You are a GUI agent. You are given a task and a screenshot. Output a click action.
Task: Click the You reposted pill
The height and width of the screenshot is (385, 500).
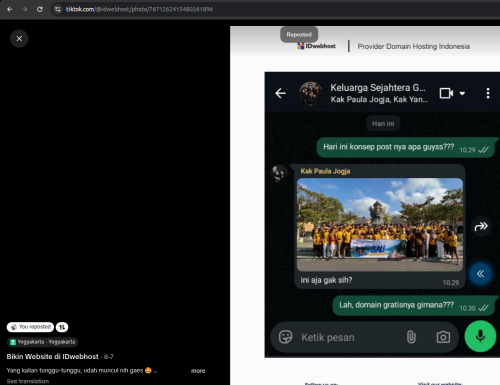30,327
